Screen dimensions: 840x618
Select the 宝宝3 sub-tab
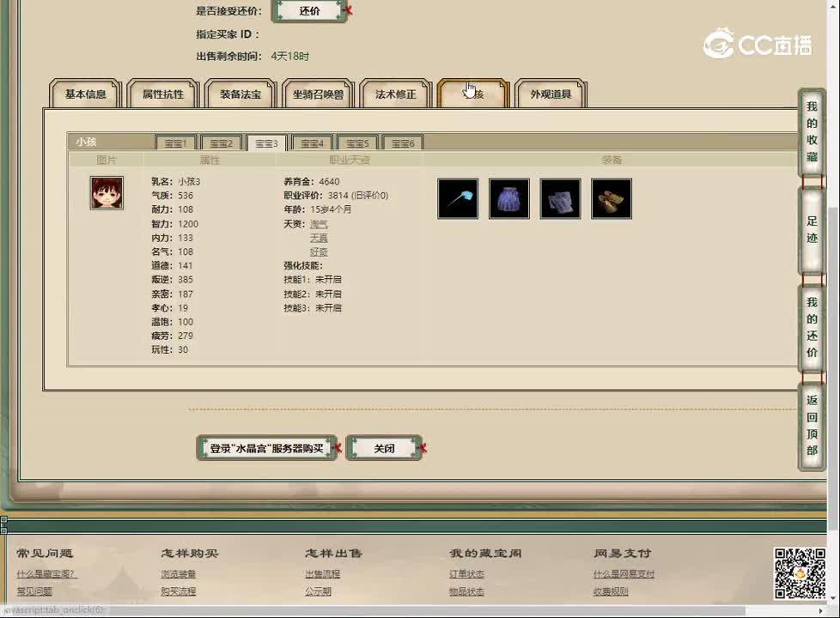point(267,143)
